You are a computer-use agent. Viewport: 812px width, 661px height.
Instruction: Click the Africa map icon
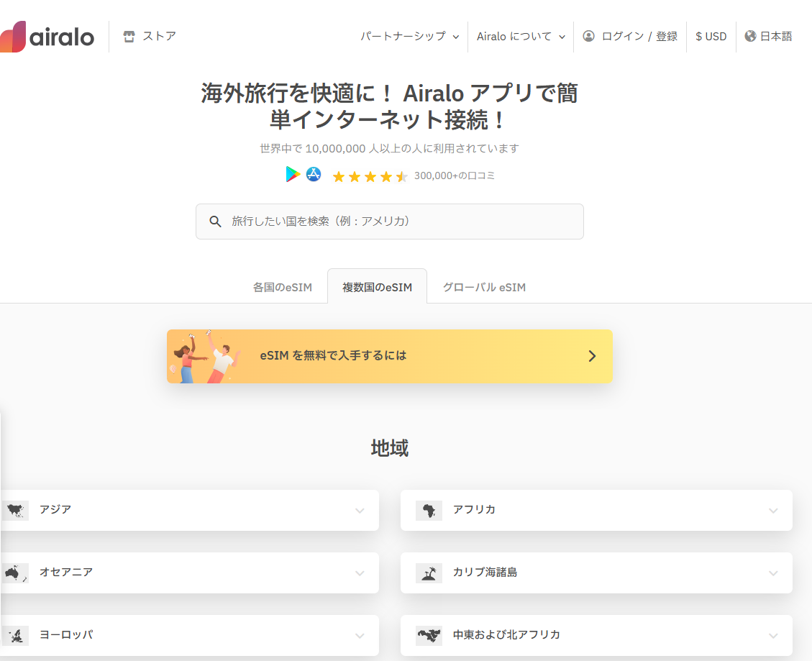coord(429,511)
